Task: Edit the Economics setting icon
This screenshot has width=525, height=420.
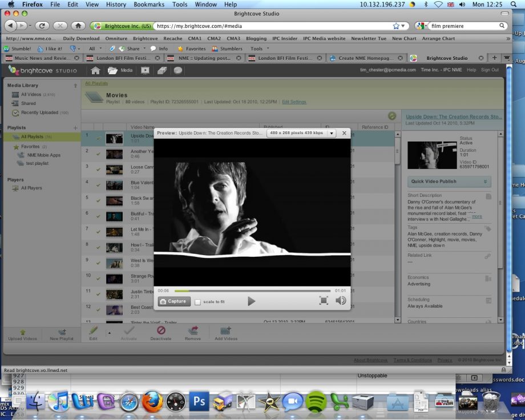Action: pos(488,278)
